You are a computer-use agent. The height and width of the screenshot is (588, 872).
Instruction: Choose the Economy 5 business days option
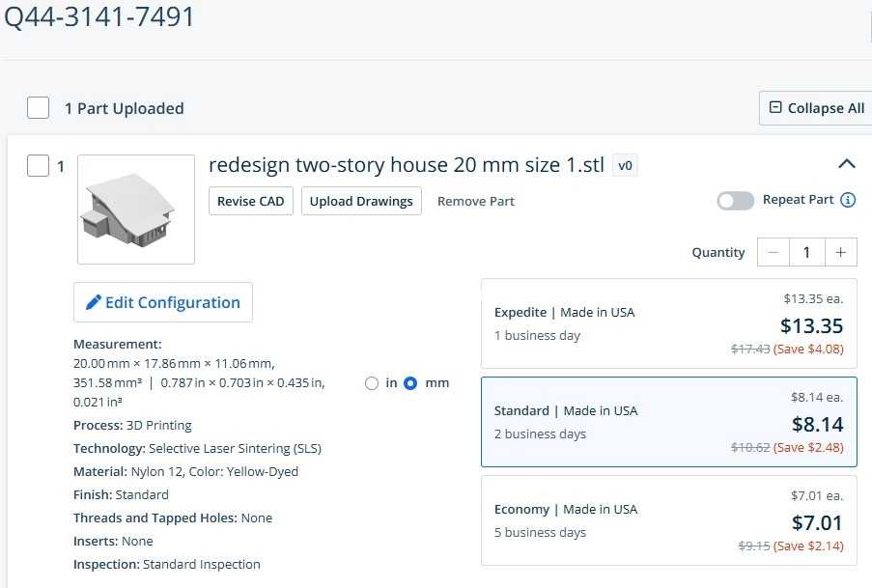[x=669, y=520]
